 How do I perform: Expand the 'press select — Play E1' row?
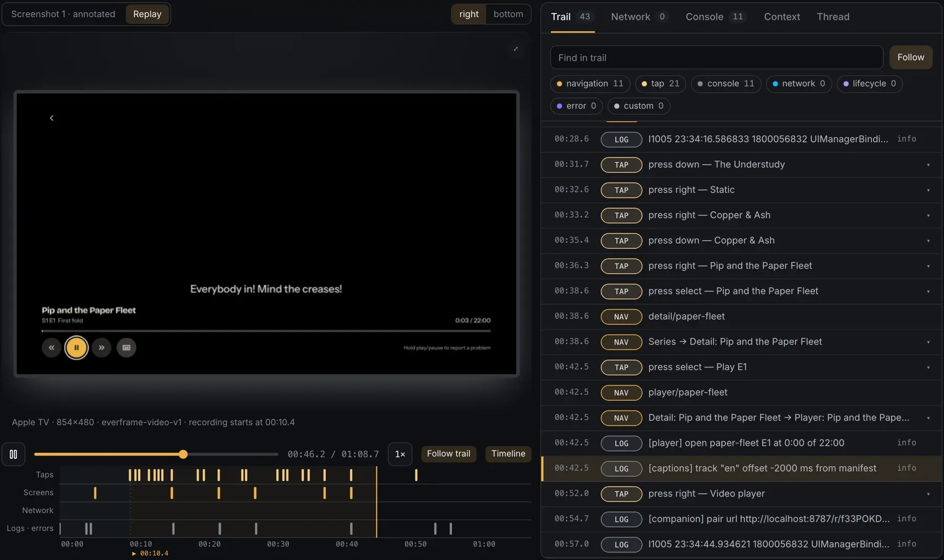[x=928, y=367]
